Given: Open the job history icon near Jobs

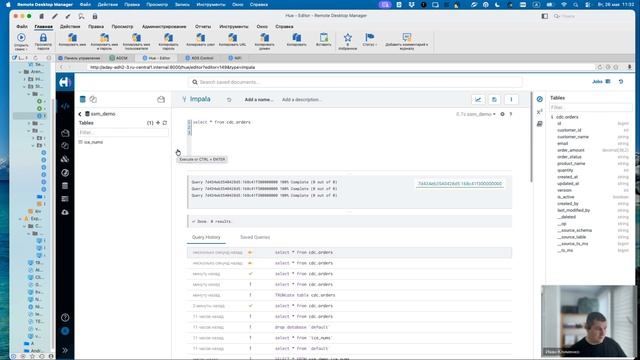Looking at the screenshot, I should point(621,82).
